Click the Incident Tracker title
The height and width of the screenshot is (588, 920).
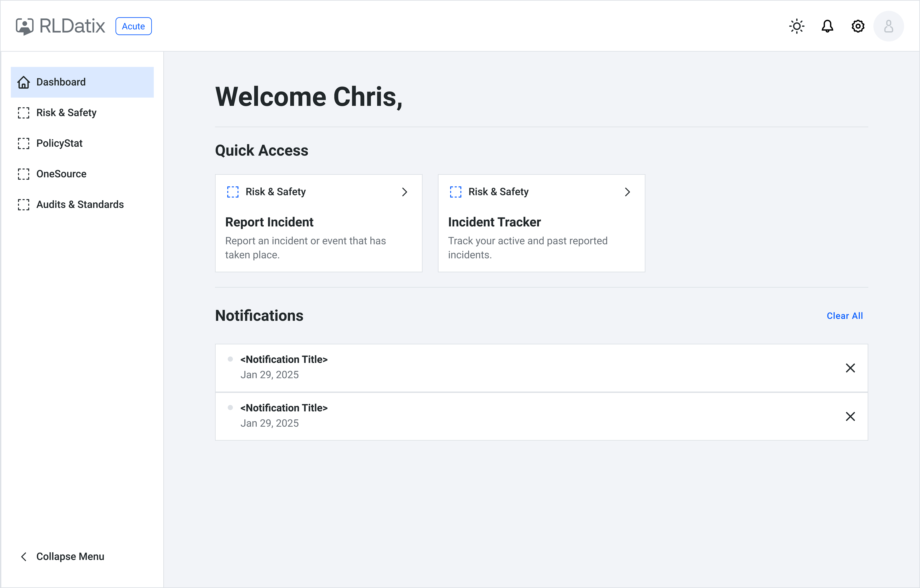(494, 222)
